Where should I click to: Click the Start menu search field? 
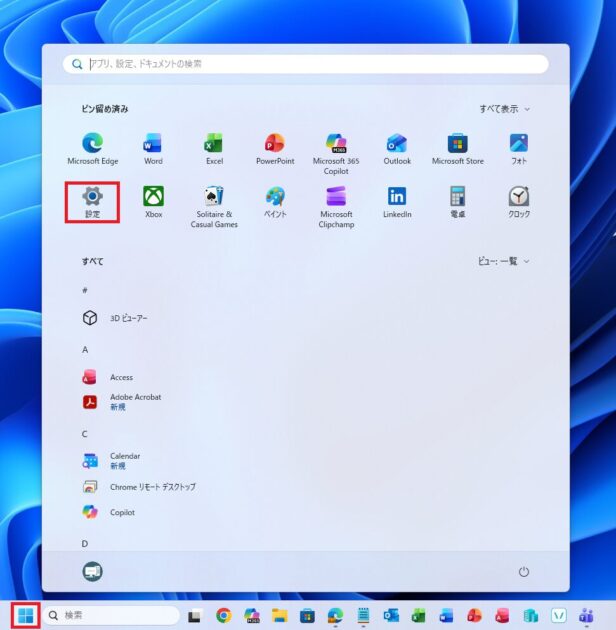pos(306,64)
